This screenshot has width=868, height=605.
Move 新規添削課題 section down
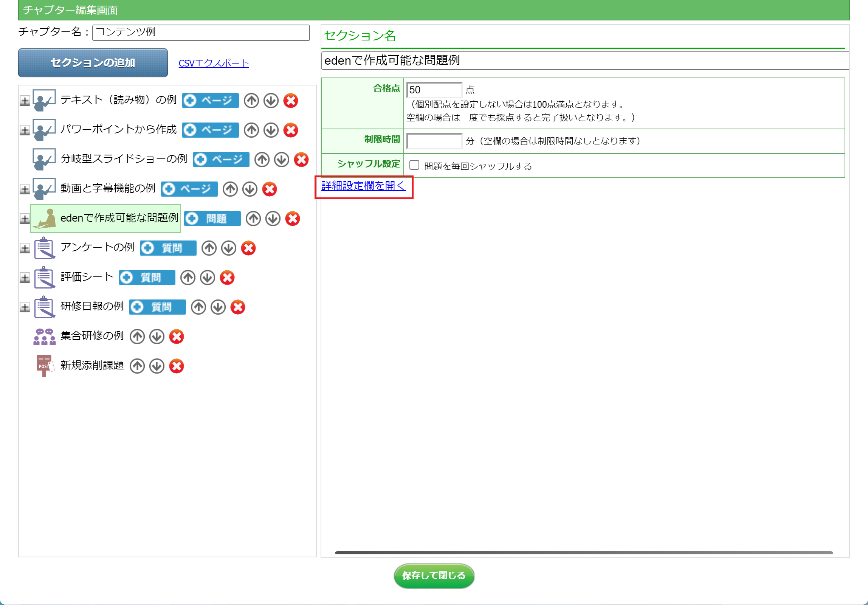(157, 366)
